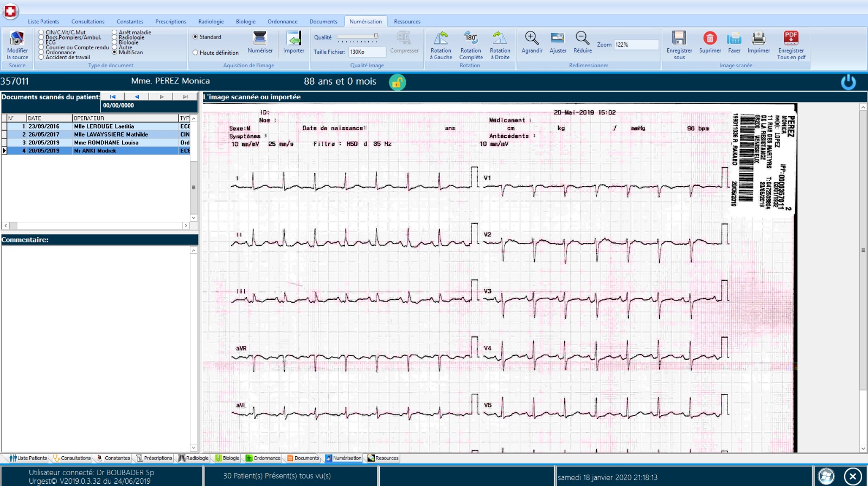Click the Réduire zoom-out icon
The image size is (868, 486).
click(x=583, y=38)
